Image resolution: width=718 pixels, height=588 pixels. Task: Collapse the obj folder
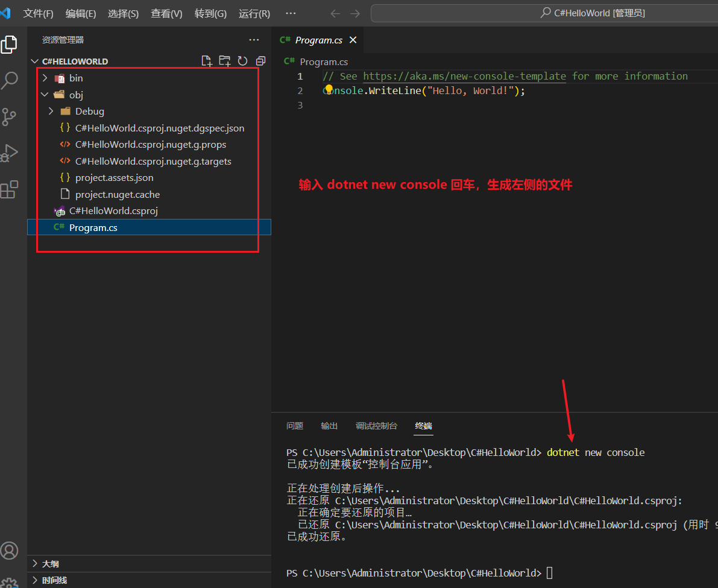(x=44, y=94)
